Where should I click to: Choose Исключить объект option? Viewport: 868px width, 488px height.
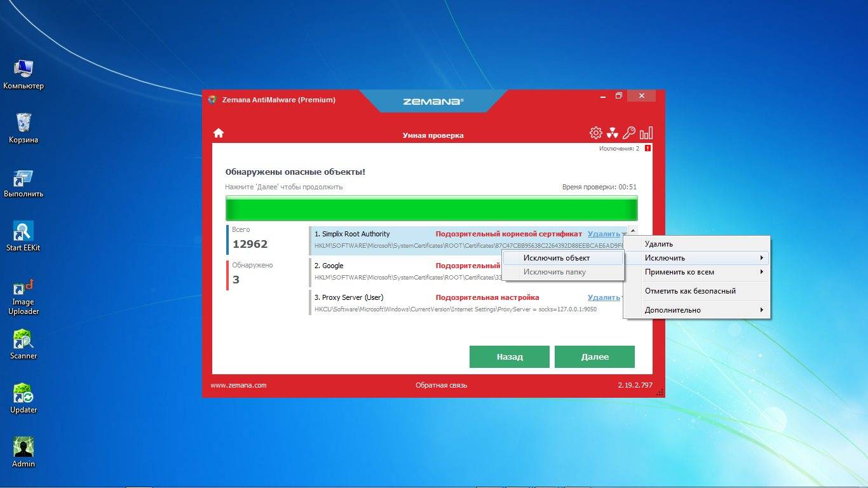(x=563, y=258)
